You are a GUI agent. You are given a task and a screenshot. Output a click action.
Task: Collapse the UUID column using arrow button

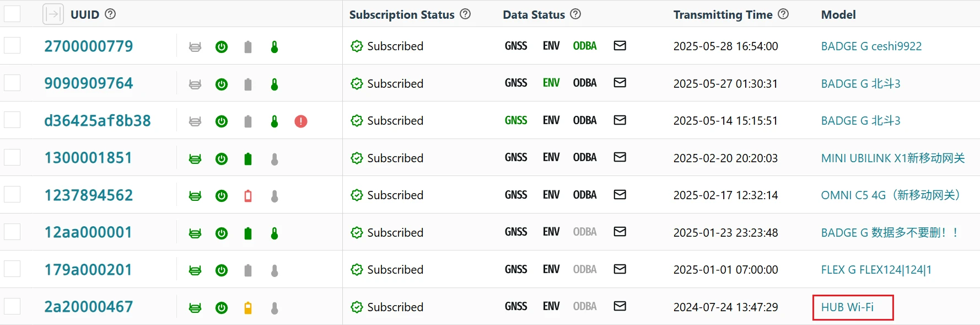(53, 14)
